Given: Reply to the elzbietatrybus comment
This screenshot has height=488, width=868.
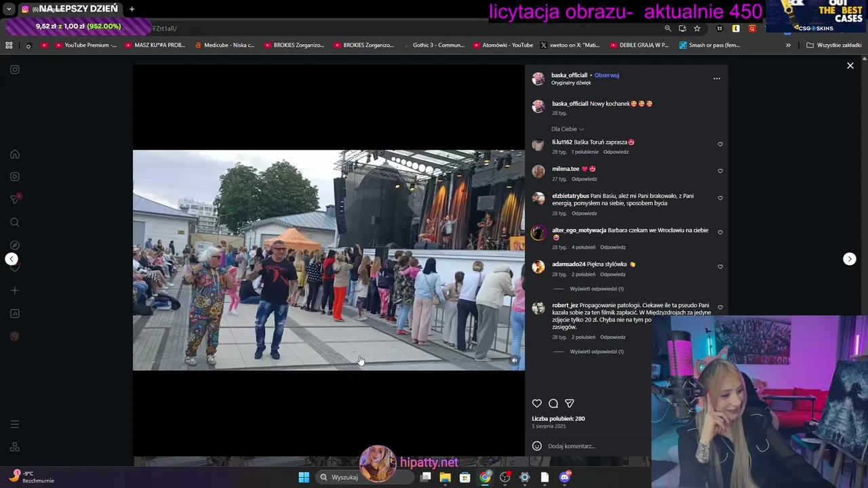Looking at the screenshot, I should 584,213.
